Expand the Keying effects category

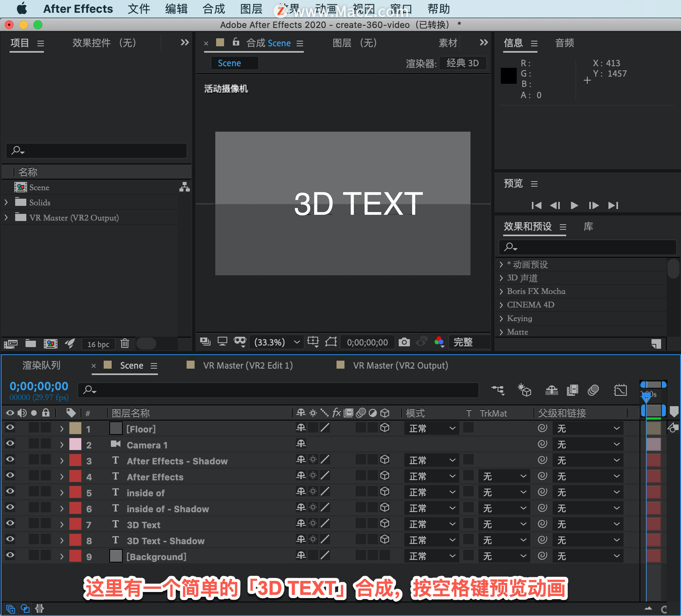click(501, 318)
